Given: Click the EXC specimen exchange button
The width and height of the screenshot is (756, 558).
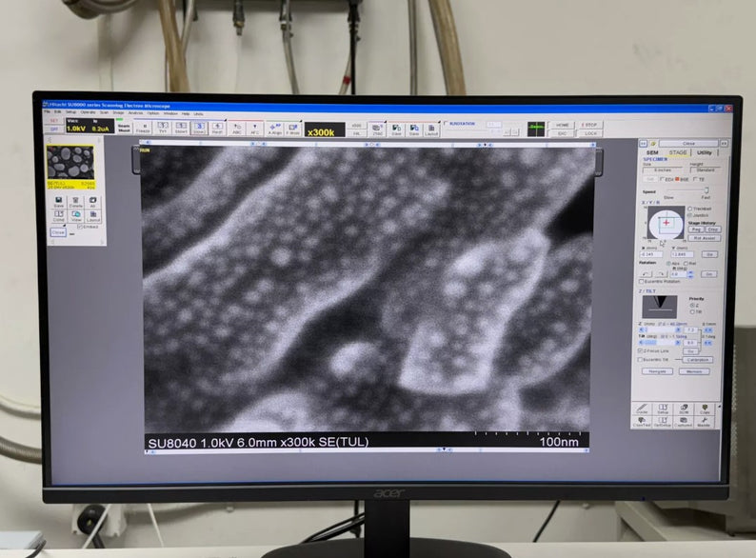Looking at the screenshot, I should (562, 133).
